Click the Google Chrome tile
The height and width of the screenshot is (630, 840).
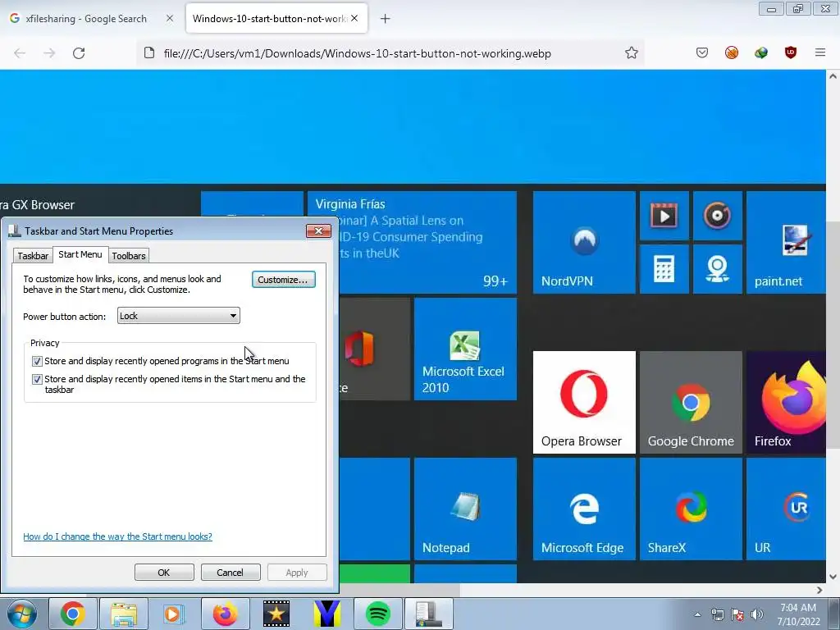click(691, 402)
